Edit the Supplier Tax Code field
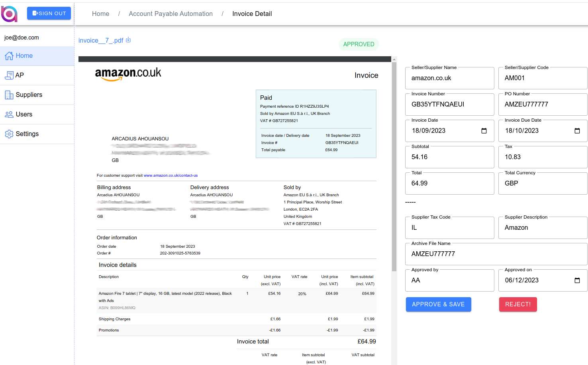This screenshot has height=365, width=588. coord(450,228)
